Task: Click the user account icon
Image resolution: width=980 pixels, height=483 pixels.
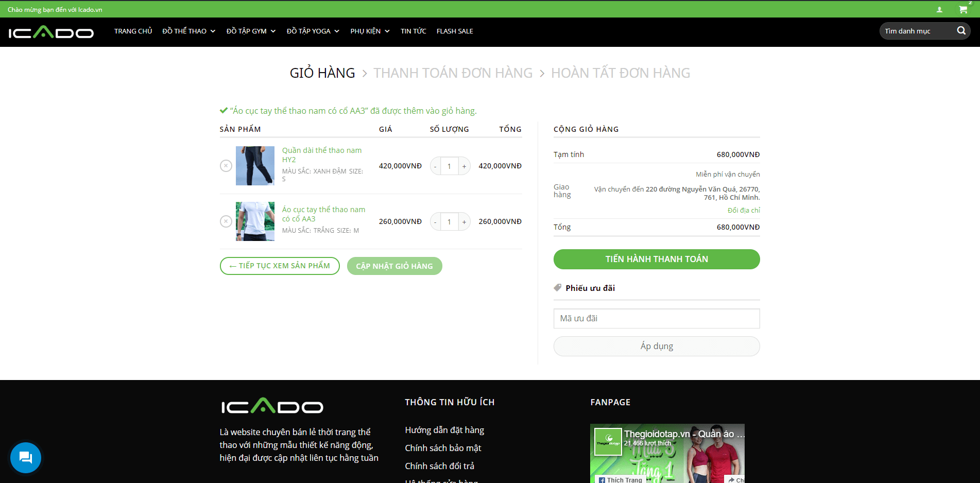Action: coord(939,9)
